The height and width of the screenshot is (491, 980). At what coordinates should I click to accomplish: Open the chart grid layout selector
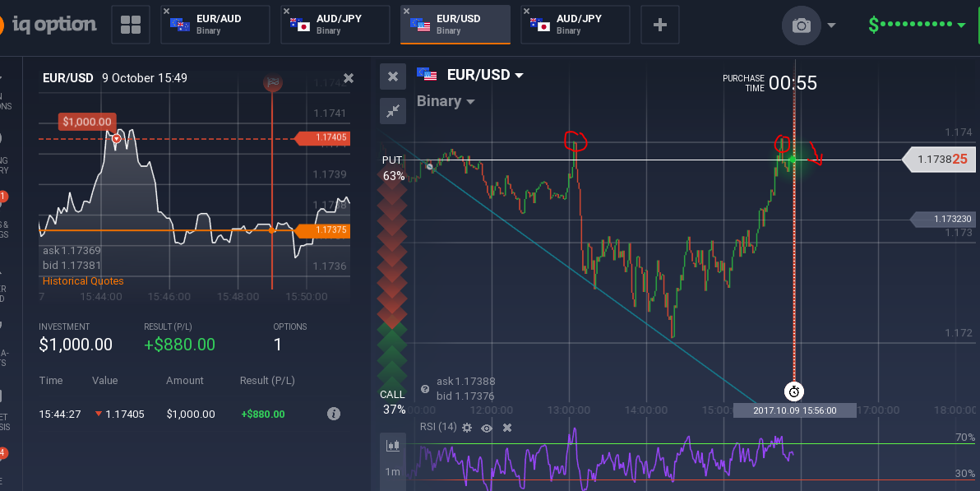click(x=131, y=25)
